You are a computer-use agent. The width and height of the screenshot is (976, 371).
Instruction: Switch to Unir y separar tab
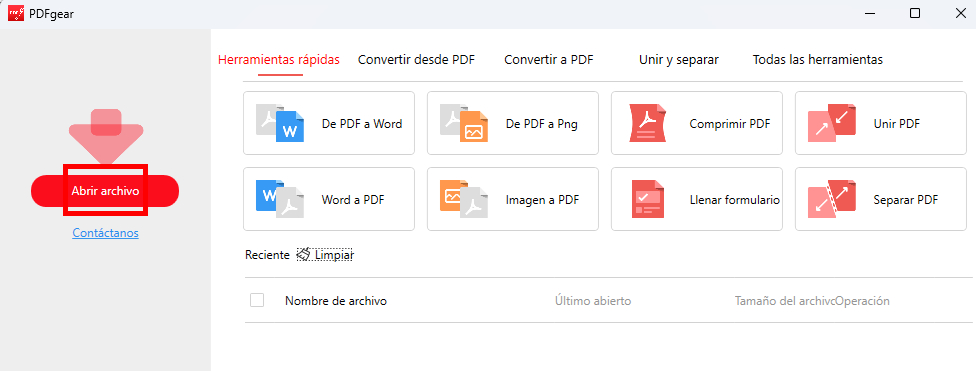[679, 60]
